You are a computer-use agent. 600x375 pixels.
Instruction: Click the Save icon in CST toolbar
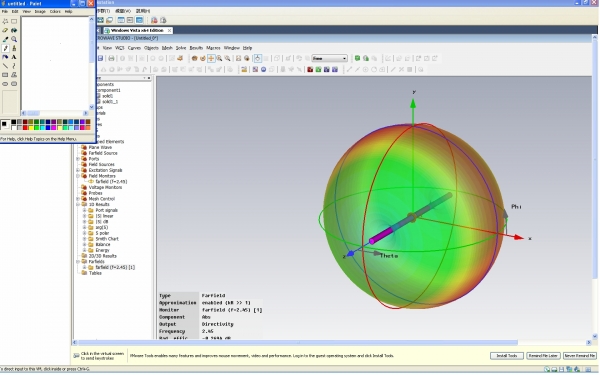coord(100,58)
